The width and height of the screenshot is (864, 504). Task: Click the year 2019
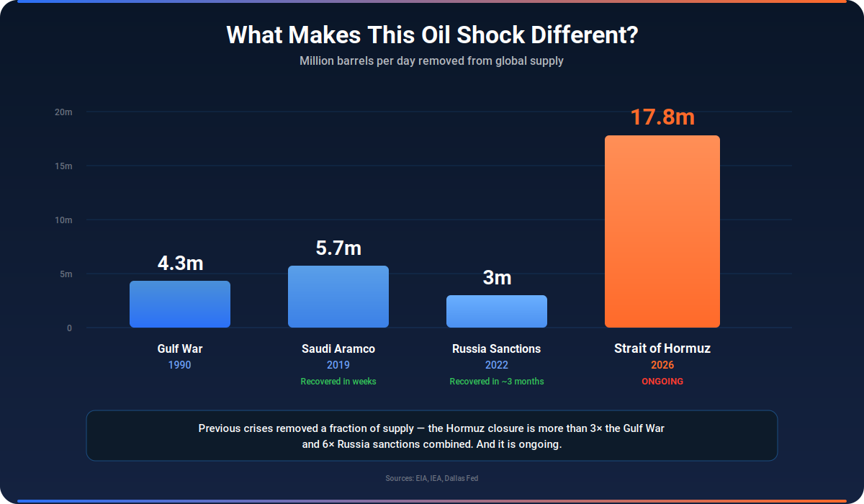[338, 365]
